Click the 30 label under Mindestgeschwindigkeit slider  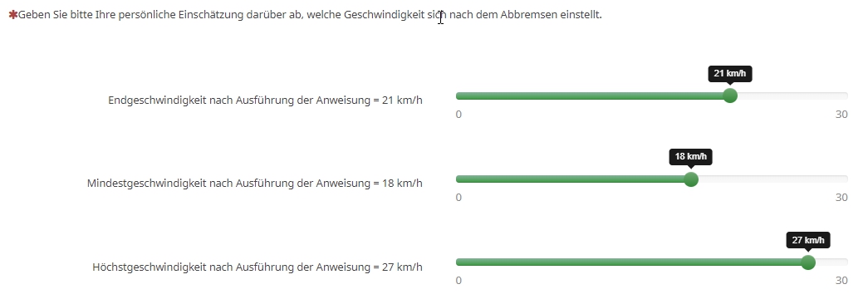pos(841,198)
